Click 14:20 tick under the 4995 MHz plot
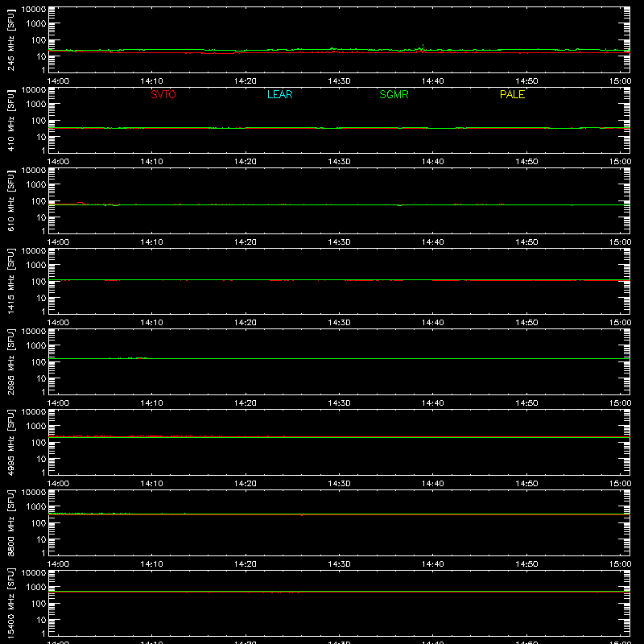The height and width of the screenshot is (644, 644). click(246, 484)
